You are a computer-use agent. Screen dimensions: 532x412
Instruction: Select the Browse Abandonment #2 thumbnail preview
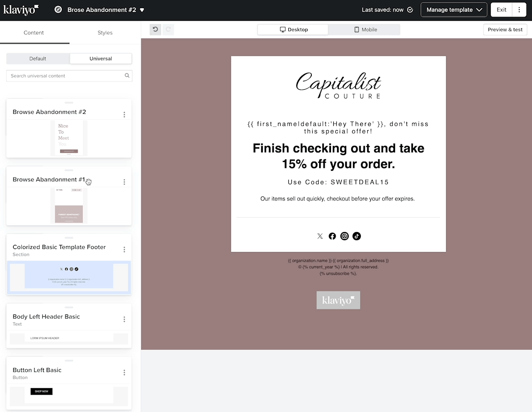(x=69, y=138)
